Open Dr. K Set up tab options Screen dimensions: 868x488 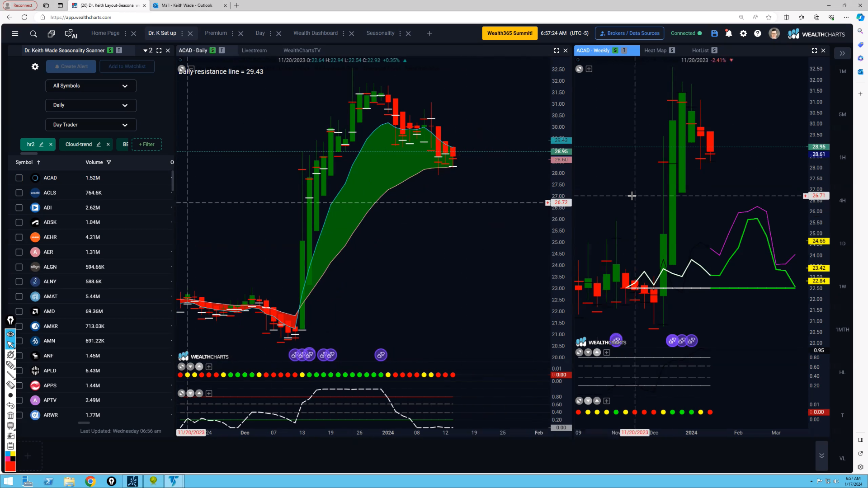click(182, 33)
